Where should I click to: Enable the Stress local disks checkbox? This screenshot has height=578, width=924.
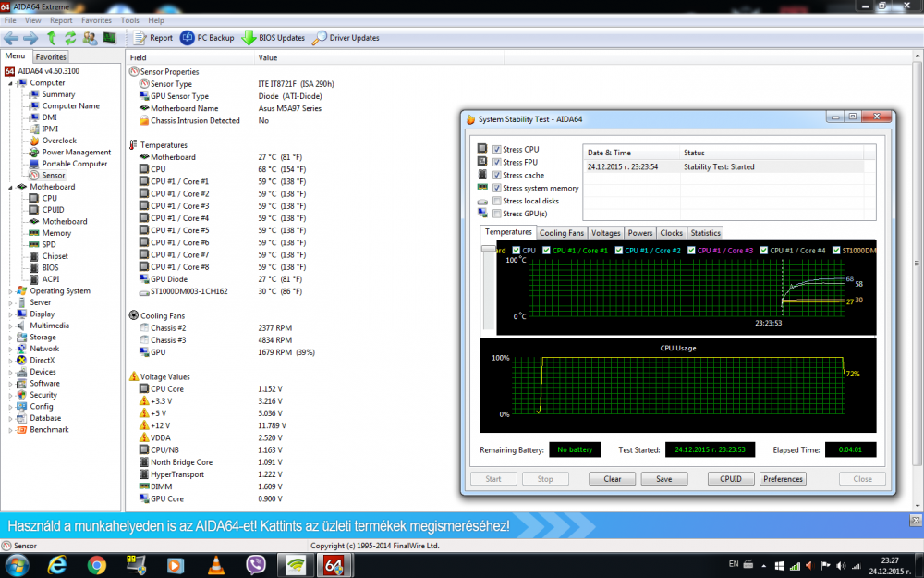coord(497,201)
